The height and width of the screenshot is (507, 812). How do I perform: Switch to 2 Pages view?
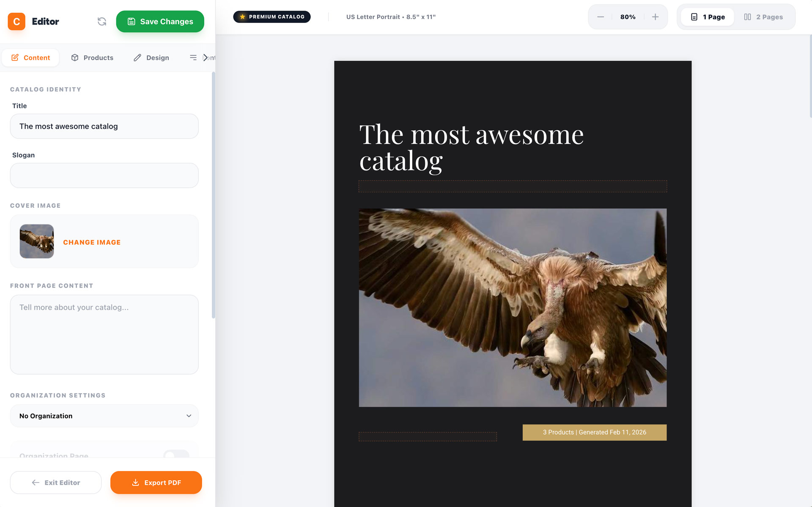pyautogui.click(x=763, y=17)
